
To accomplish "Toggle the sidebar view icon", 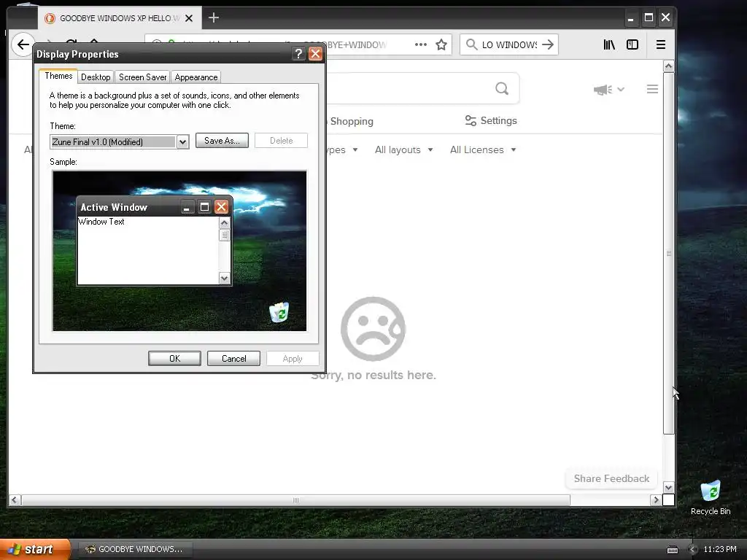I will pos(632,44).
